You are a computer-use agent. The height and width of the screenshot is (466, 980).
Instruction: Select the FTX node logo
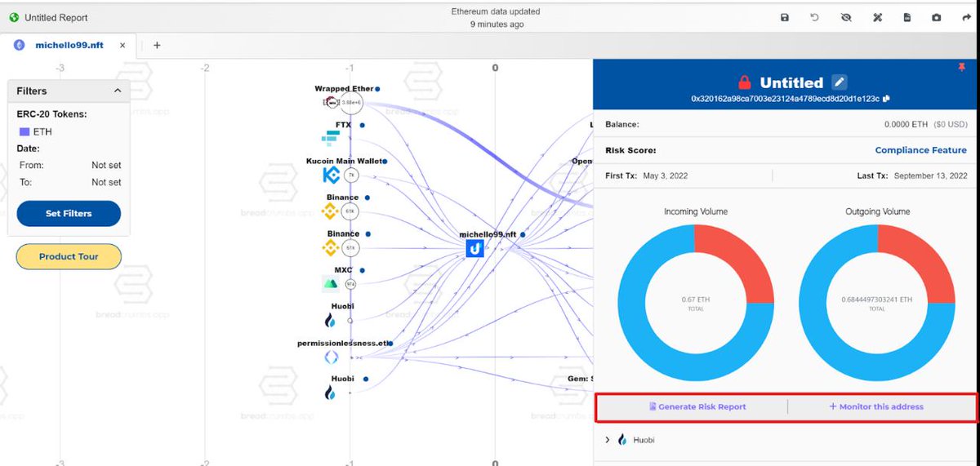coord(331,138)
